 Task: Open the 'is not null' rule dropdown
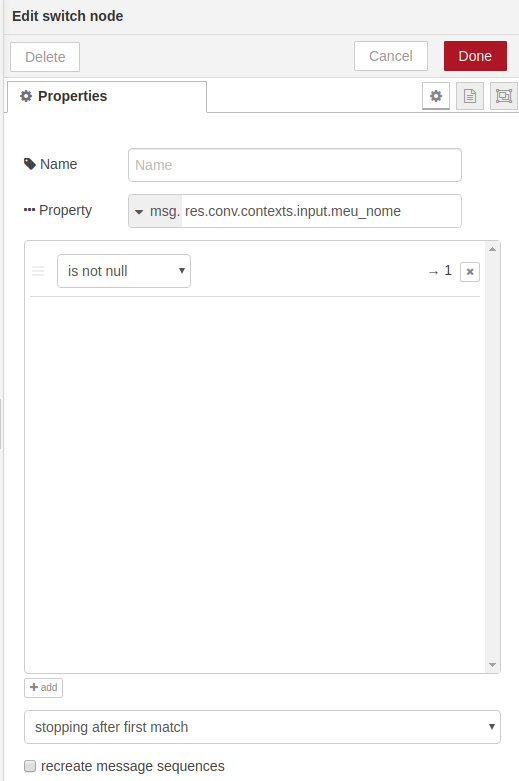[x=124, y=271]
